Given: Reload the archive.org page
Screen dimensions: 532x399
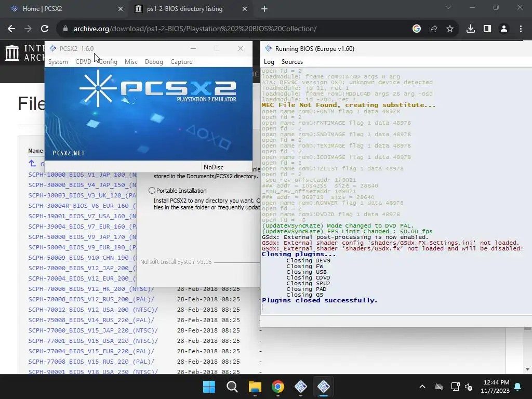Looking at the screenshot, I should coord(45,29).
